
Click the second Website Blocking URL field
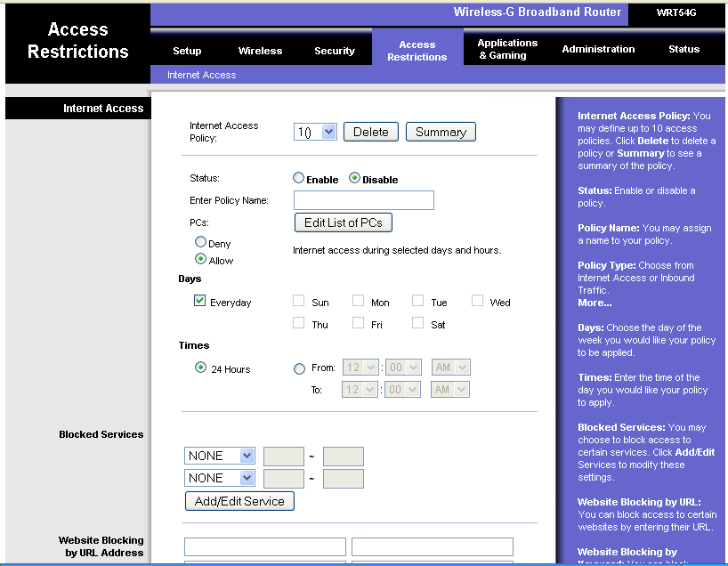pos(433,546)
